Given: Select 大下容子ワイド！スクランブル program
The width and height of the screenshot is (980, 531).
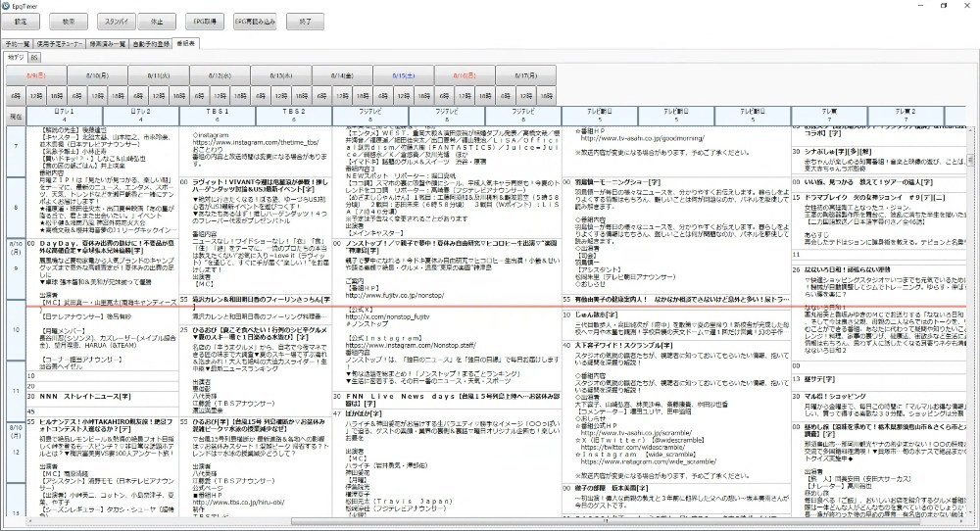Looking at the screenshot, I should pos(675,411).
